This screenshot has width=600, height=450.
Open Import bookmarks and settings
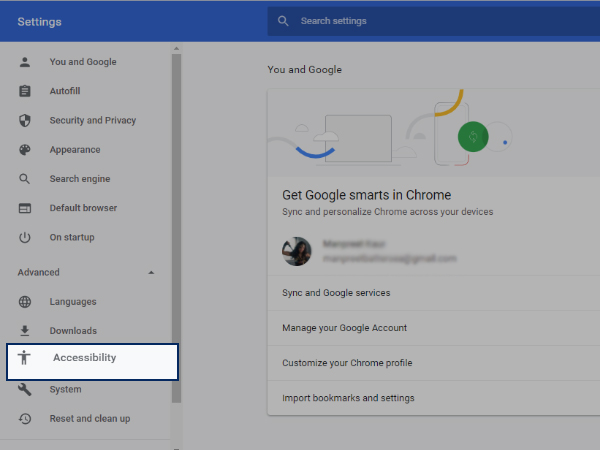pos(348,398)
